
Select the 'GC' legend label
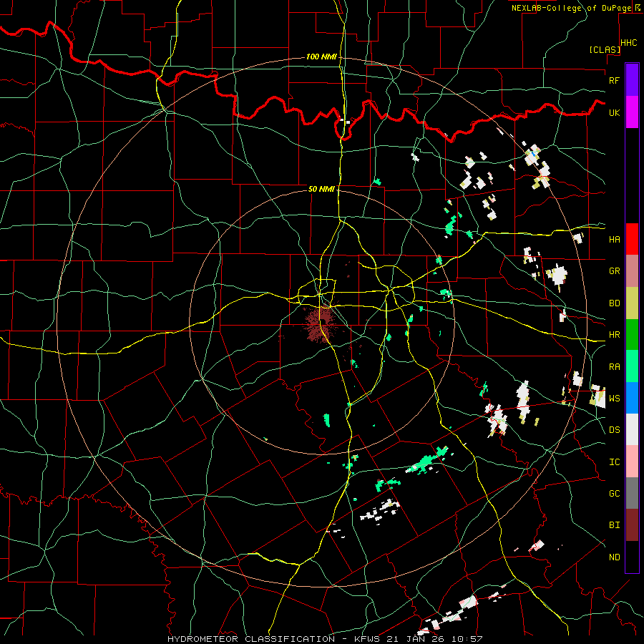(x=614, y=494)
